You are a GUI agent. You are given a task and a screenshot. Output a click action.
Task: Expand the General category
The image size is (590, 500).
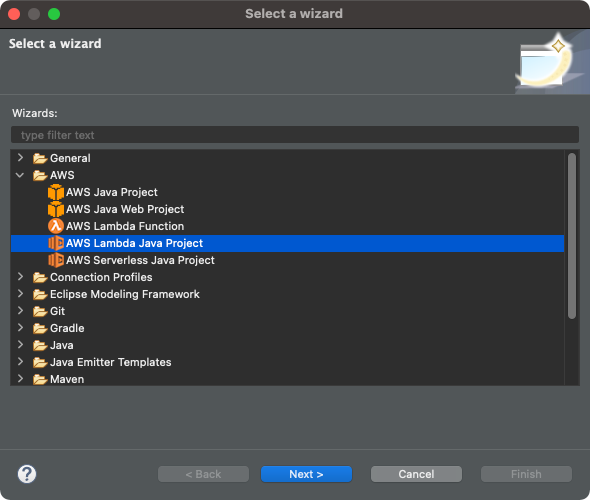pyautogui.click(x=20, y=158)
